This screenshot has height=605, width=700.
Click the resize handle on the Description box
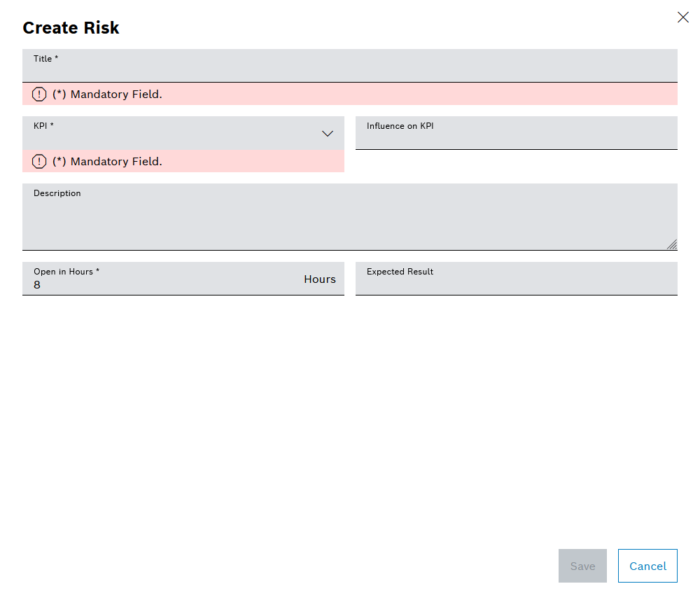(x=672, y=244)
